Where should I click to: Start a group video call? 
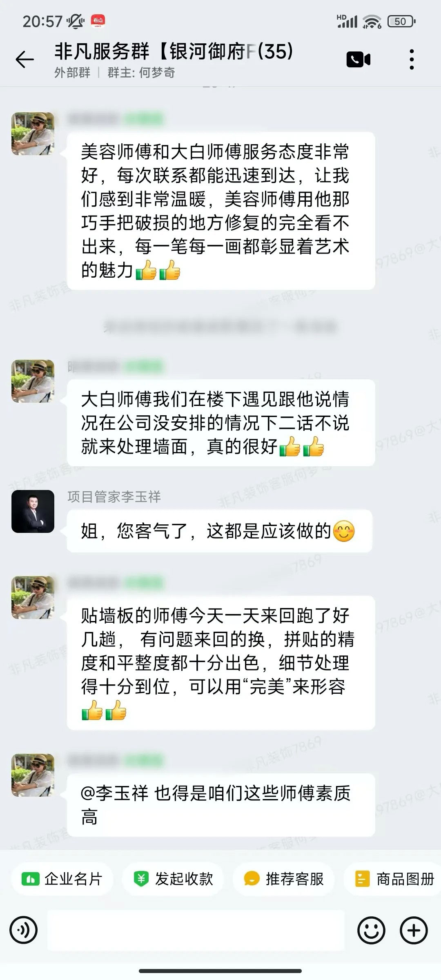358,60
